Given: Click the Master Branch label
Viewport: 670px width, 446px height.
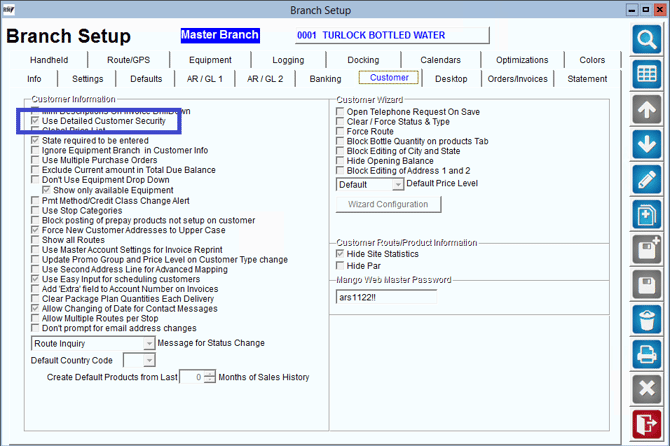Looking at the screenshot, I should (220, 35).
